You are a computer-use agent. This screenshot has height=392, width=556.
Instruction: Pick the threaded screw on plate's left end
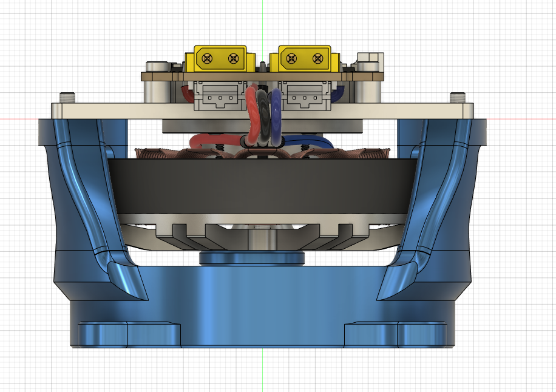click(67, 98)
